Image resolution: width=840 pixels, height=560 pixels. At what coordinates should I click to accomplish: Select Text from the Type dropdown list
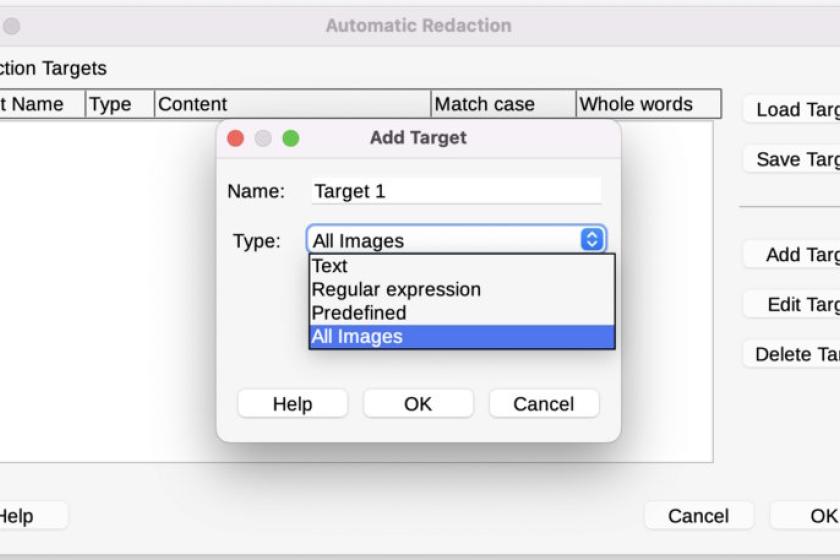[462, 266]
